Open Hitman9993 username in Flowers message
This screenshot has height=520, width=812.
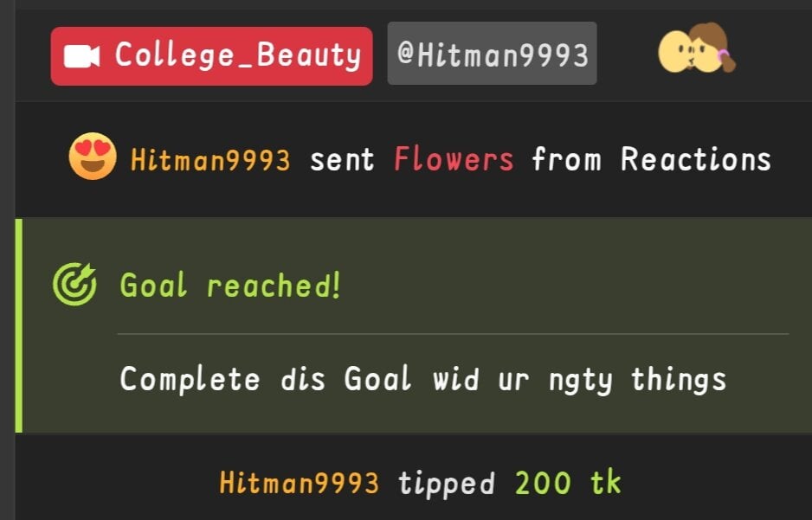coord(210,159)
